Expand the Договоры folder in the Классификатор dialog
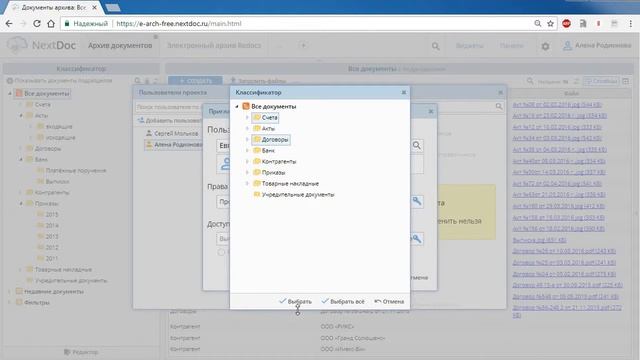The width and height of the screenshot is (640, 360). click(247, 139)
